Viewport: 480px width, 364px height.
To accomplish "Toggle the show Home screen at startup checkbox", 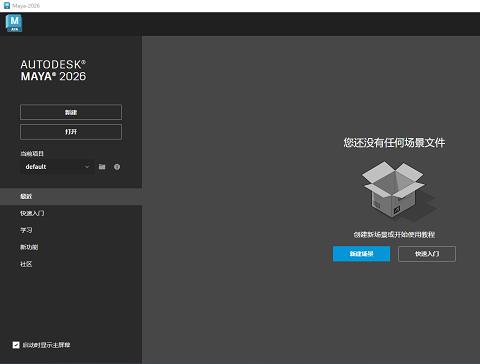I will (16, 345).
